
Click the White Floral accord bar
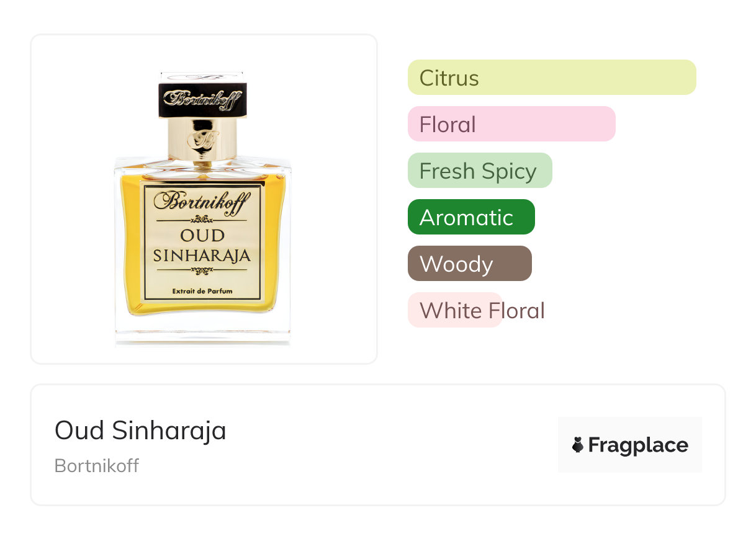(x=454, y=310)
